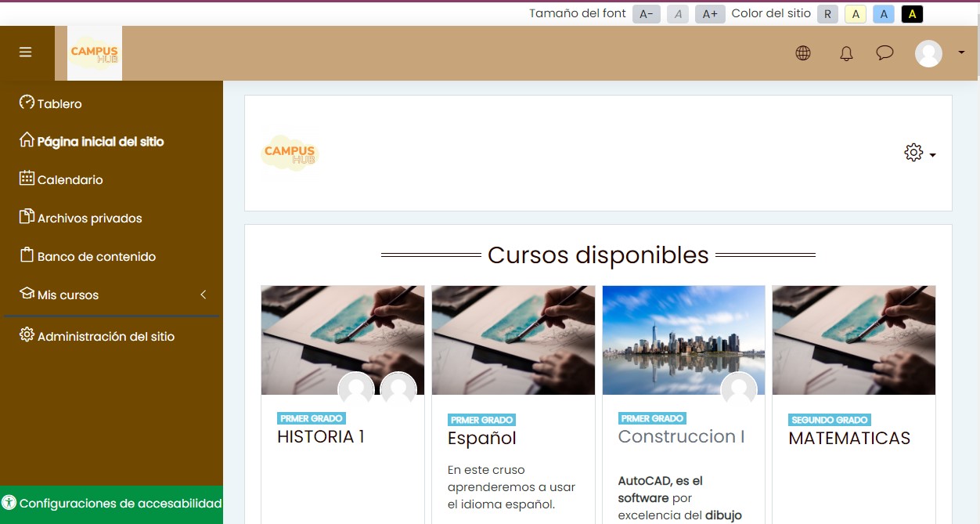
Task: Enable the A- font size decrease
Action: [x=646, y=13]
